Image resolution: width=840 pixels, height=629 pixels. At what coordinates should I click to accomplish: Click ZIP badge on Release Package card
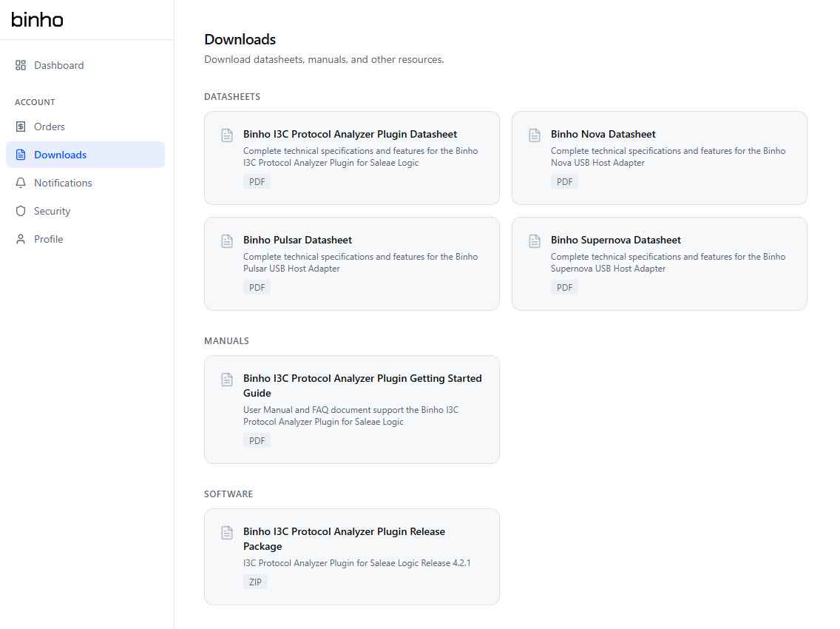pos(255,582)
